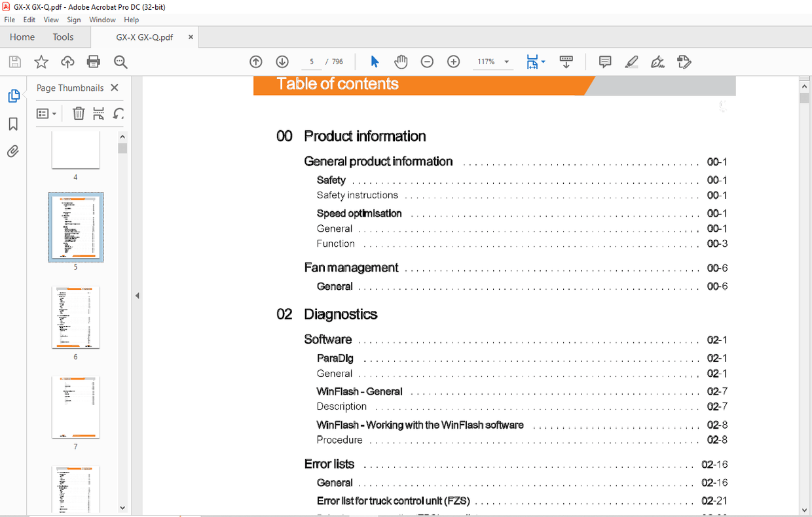
Task: Select the page 6 thumbnail
Action: click(75, 317)
